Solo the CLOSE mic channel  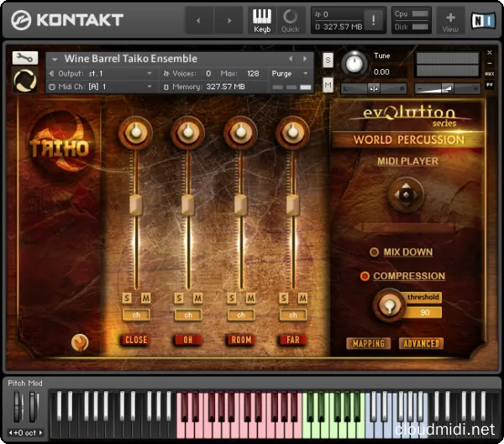[127, 299]
